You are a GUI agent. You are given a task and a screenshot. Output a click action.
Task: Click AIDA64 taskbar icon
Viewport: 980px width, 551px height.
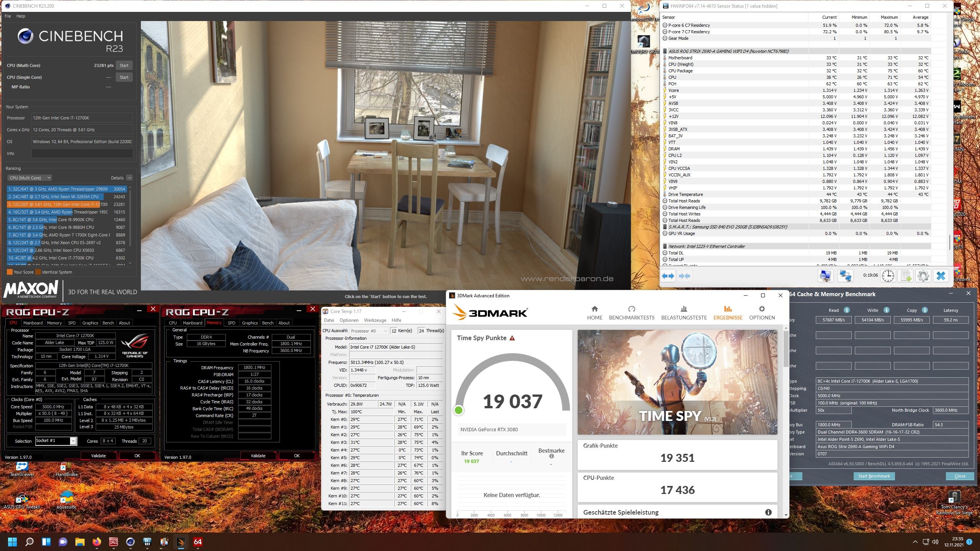click(x=198, y=542)
